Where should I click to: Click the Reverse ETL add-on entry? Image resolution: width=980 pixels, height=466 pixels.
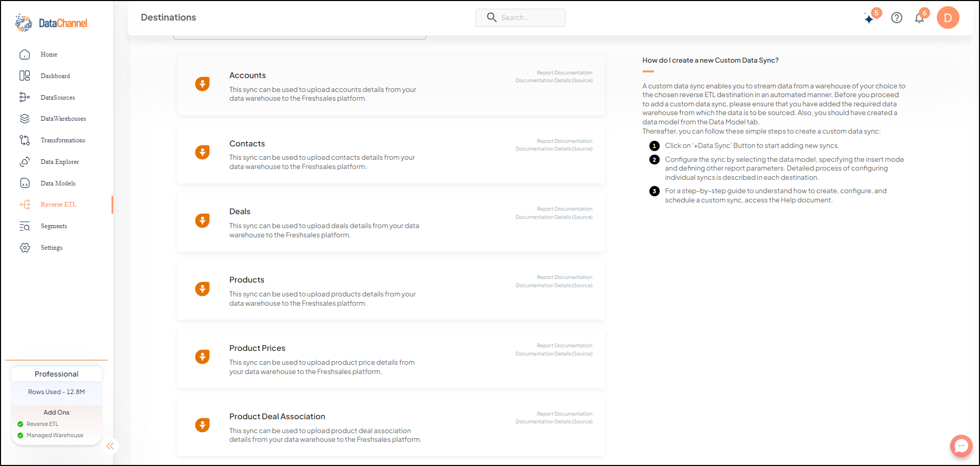43,424
